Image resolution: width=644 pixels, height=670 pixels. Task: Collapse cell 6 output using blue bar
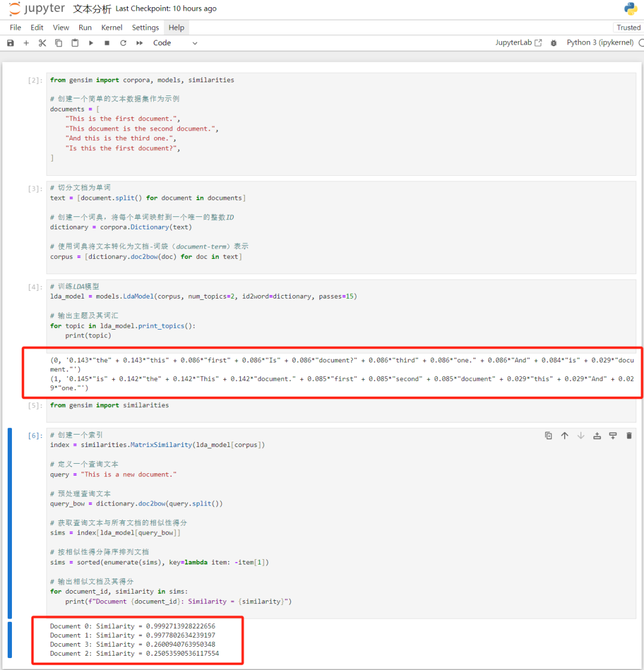click(10, 640)
